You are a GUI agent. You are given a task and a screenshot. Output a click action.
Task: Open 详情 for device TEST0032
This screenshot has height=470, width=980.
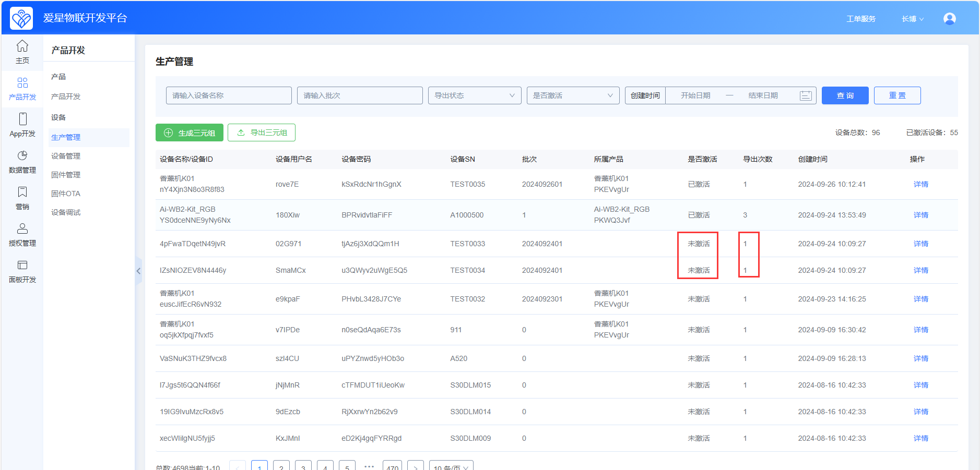point(921,299)
